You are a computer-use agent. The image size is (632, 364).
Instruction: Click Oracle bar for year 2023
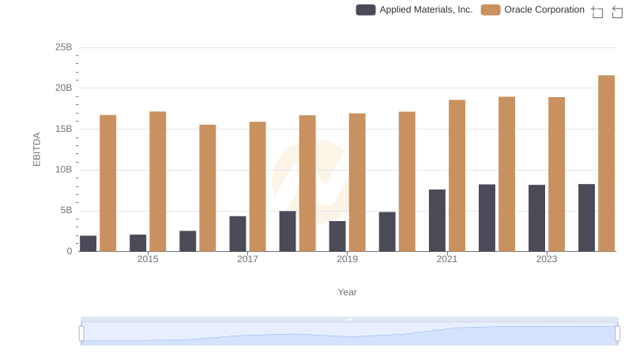(557, 174)
